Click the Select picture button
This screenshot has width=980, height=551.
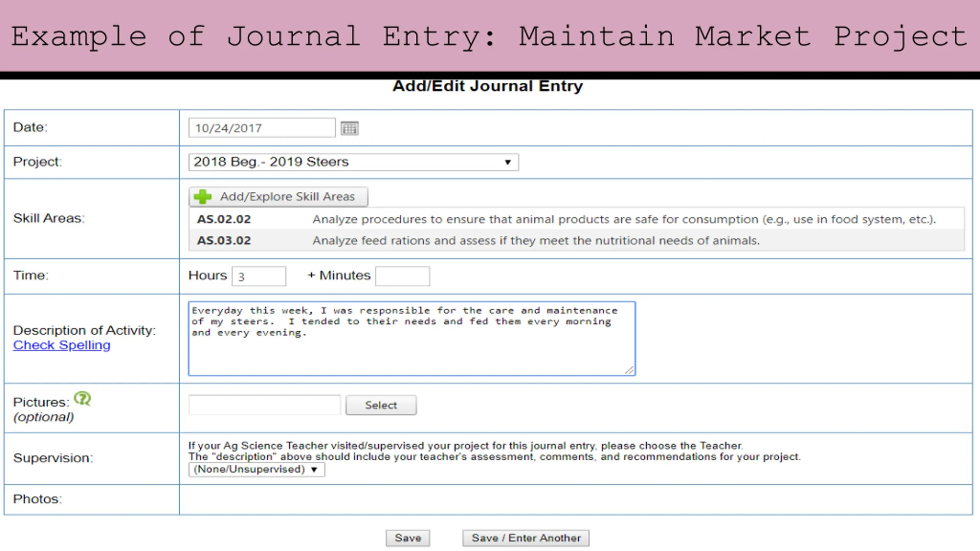coord(381,405)
